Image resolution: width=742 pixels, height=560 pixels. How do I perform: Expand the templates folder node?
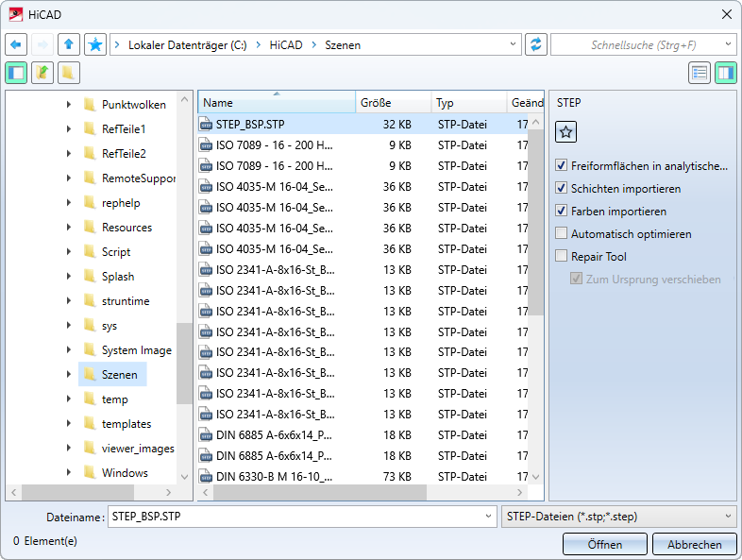[69, 423]
